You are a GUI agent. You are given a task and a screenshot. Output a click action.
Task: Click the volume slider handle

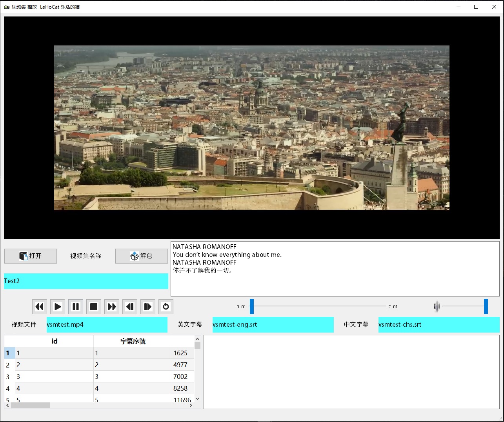pos(486,307)
